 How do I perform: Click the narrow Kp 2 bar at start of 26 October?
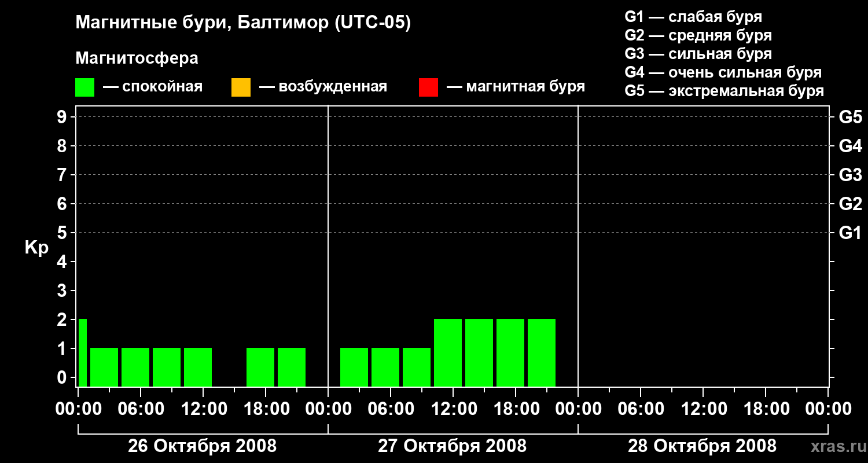[x=83, y=352]
